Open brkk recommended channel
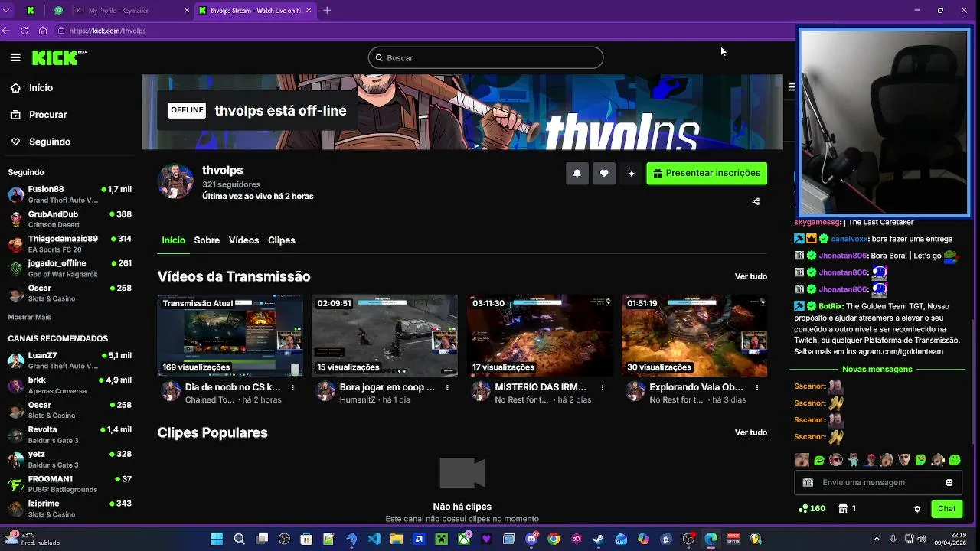980x551 pixels. tap(70, 385)
